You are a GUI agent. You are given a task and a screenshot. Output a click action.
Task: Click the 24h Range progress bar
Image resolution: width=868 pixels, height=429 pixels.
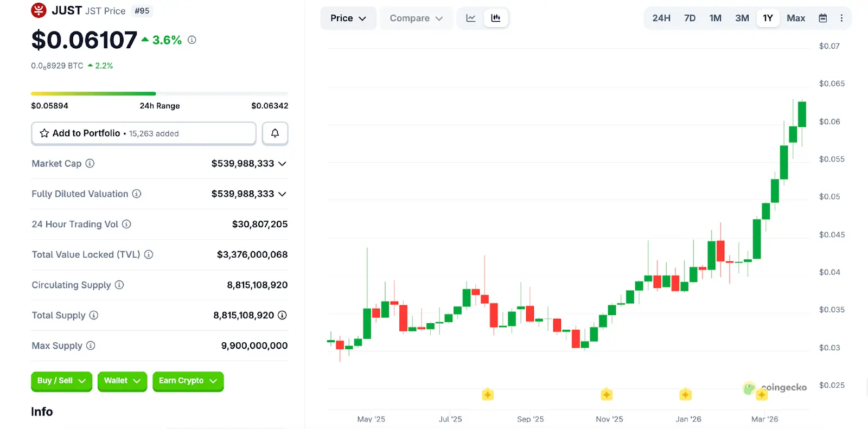(x=159, y=94)
